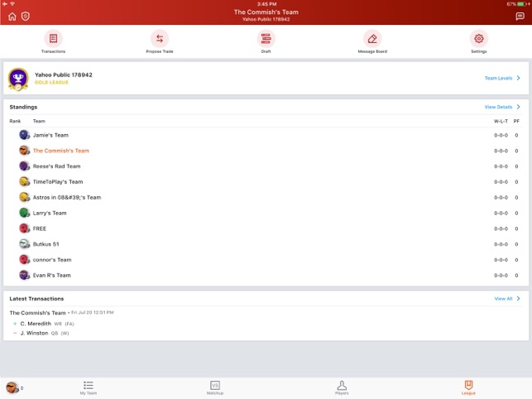This screenshot has width=532, height=399.
Task: Tap the airplane mode status icon
Action: pos(5,4)
